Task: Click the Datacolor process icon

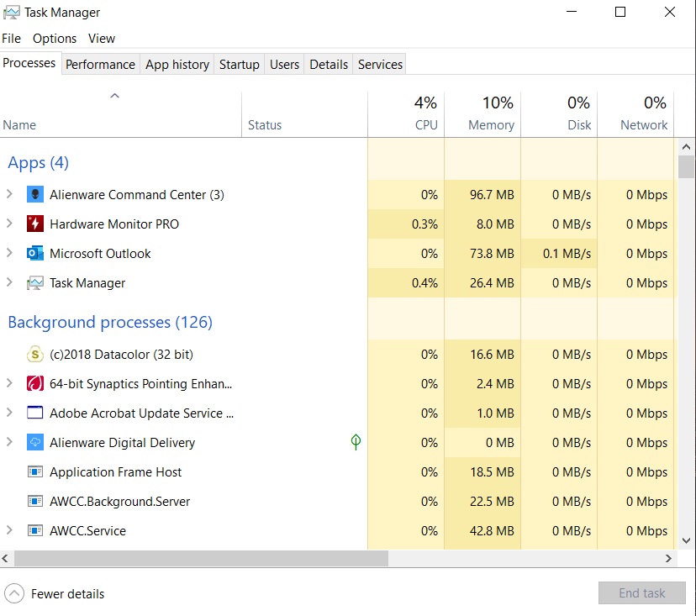Action: pos(34,355)
